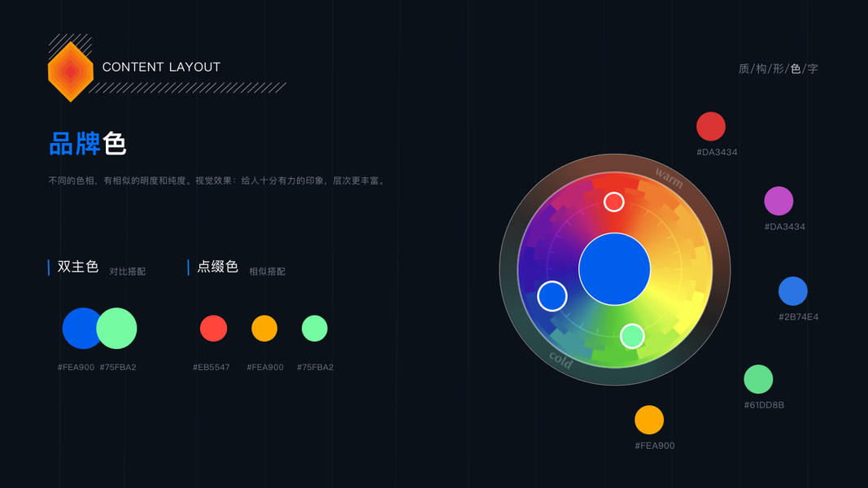Choose the small green accent swatch #75FBA2
The image size is (868, 488).
coord(315,328)
